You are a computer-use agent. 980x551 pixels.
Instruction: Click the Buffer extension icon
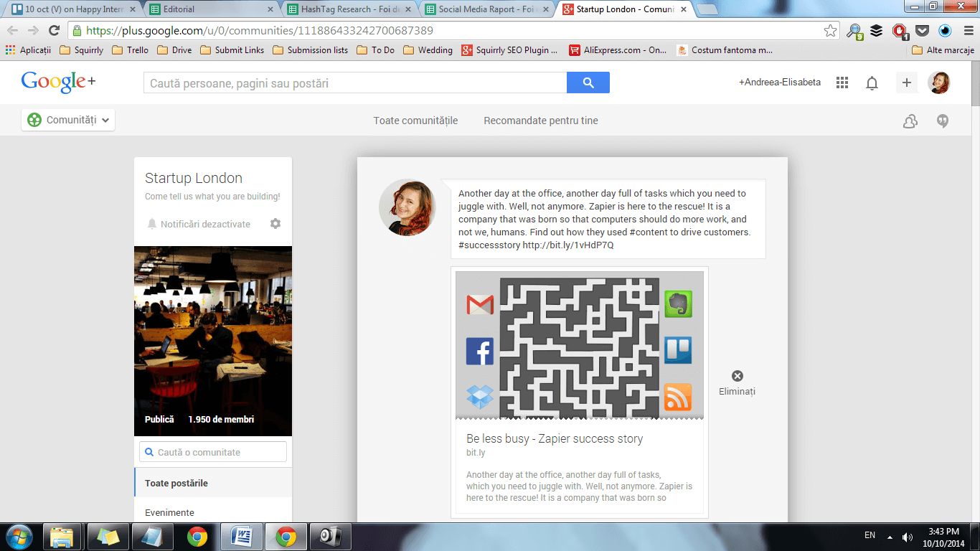tap(876, 31)
